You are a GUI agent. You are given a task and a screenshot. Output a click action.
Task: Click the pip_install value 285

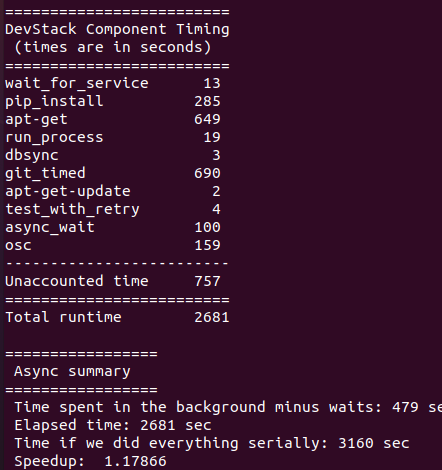coord(207,101)
